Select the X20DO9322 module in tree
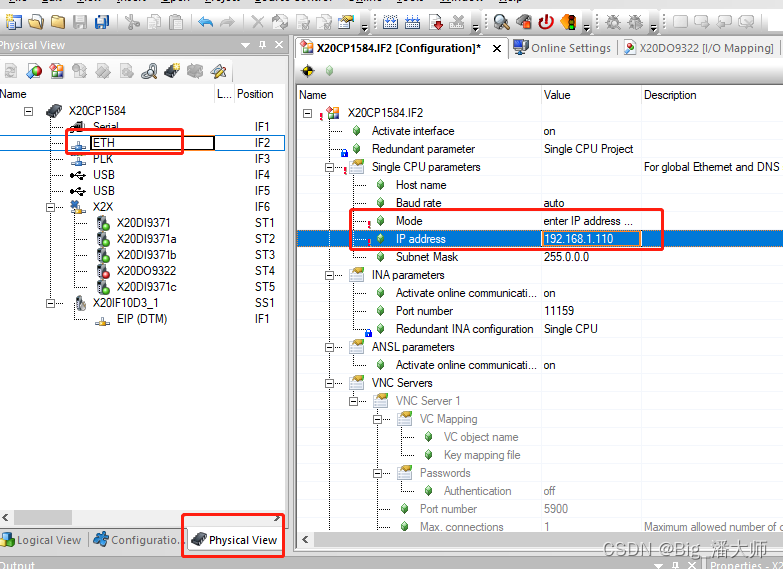 [x=146, y=271]
